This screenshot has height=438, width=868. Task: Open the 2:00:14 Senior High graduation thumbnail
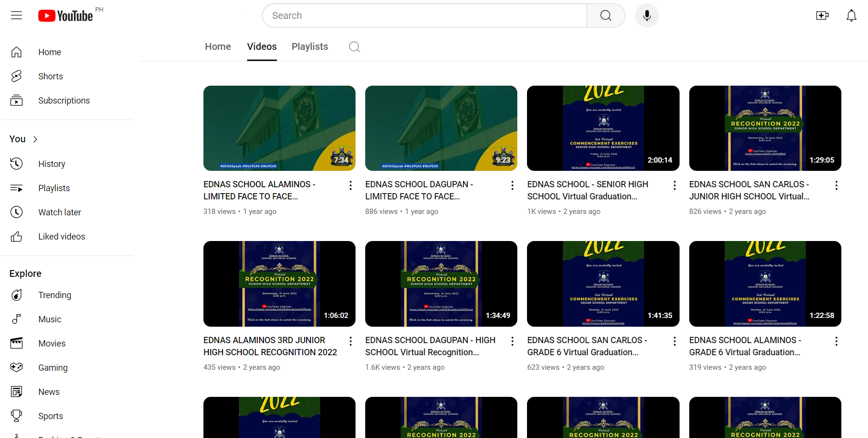click(603, 128)
